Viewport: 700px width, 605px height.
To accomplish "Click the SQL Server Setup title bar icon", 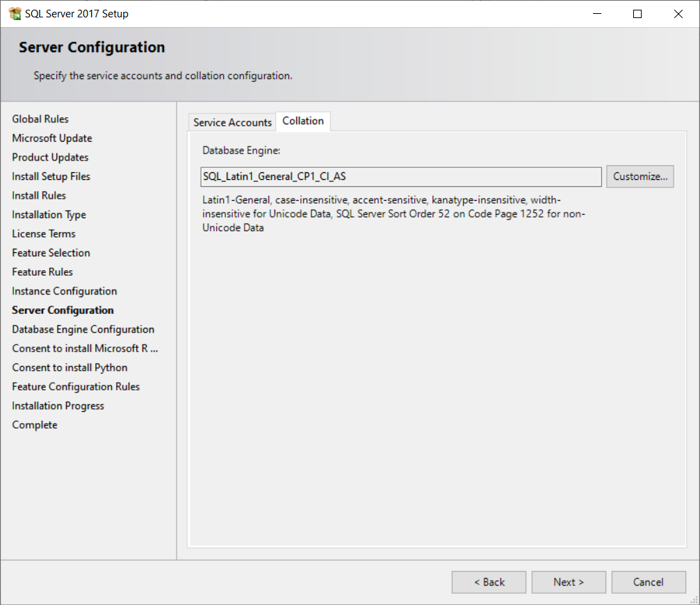I will point(15,14).
